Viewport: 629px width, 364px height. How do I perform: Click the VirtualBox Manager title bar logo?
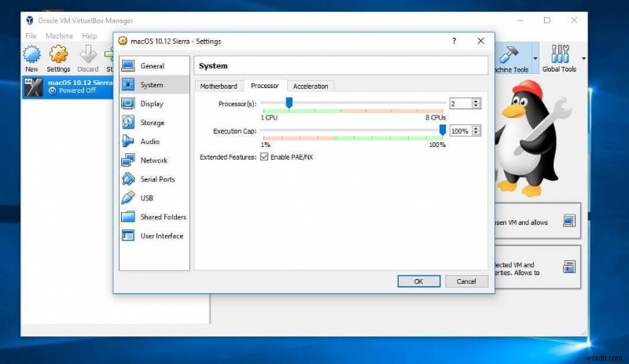tap(30, 20)
